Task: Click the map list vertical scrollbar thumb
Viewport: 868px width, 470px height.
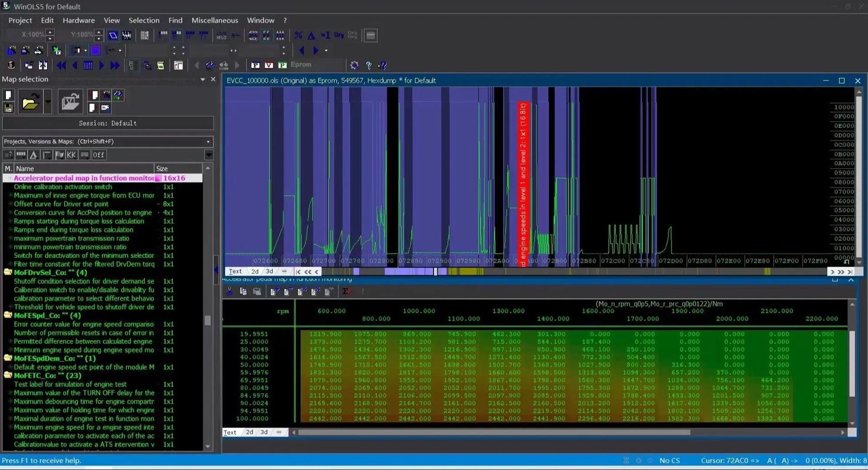Action: pyautogui.click(x=207, y=320)
